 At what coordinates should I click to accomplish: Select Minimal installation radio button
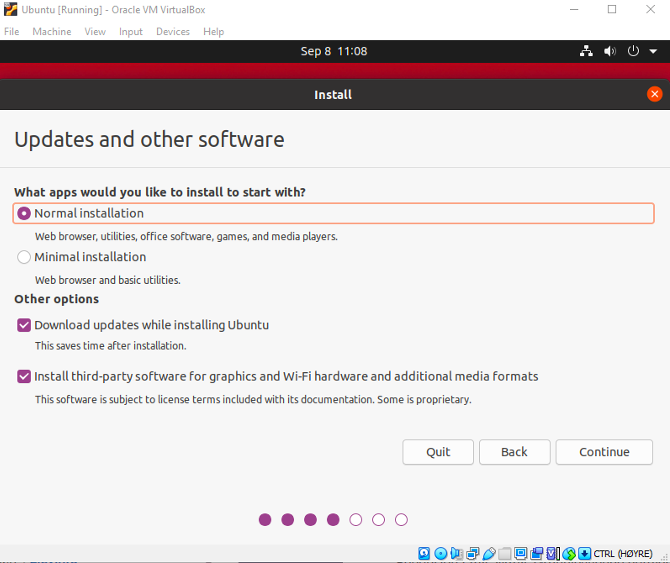(24, 257)
